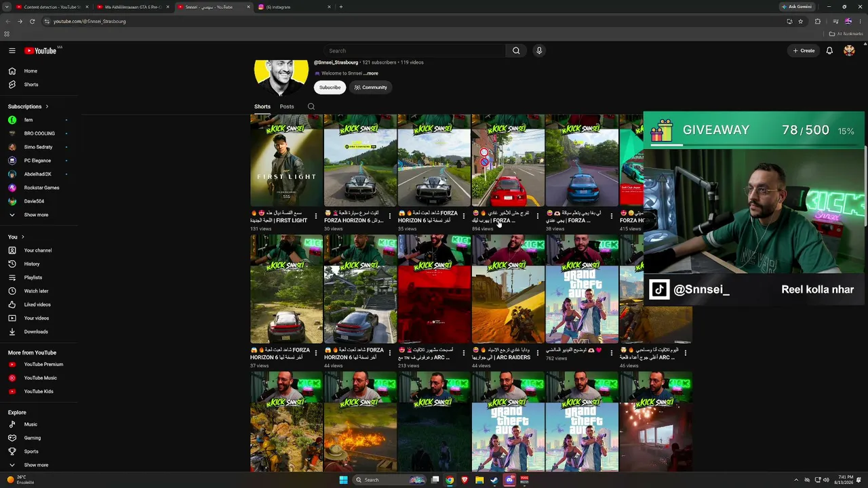The image size is (868, 488).
Task: Open the PC Elegance subscription channel
Action: tap(39, 161)
